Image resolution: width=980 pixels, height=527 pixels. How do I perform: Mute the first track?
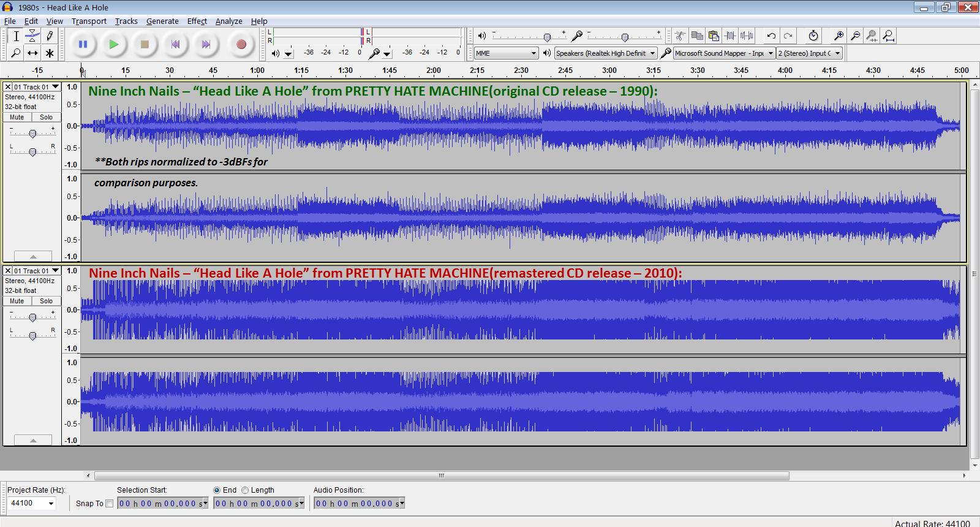(17, 117)
